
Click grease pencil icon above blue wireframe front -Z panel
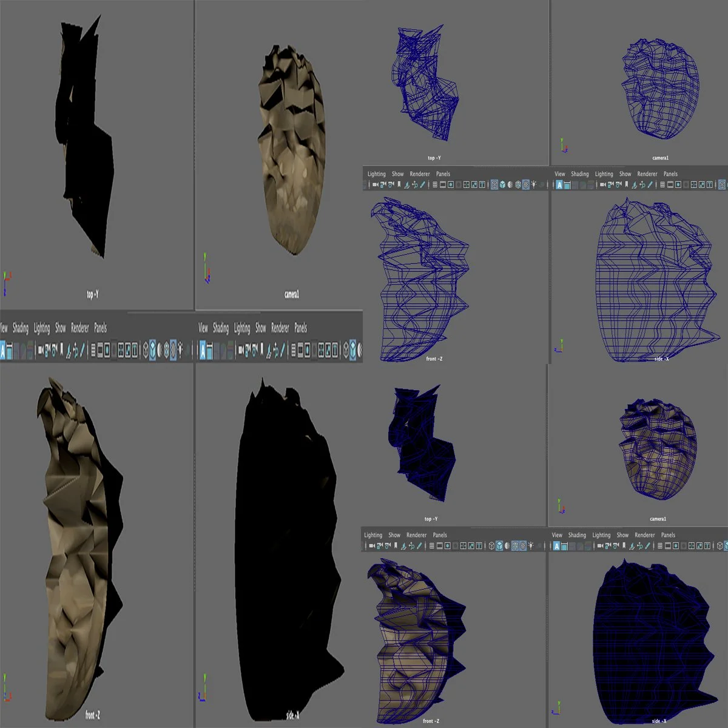point(422,185)
